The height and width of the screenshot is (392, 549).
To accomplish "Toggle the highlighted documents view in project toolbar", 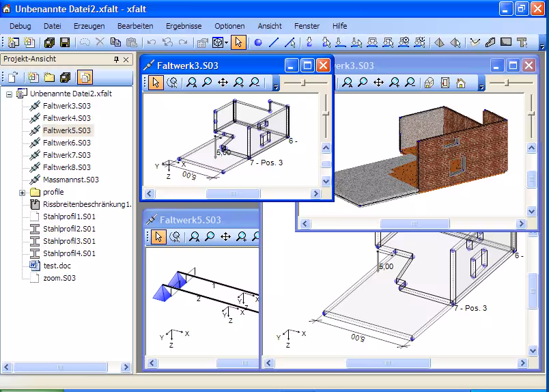I will tap(85, 76).
